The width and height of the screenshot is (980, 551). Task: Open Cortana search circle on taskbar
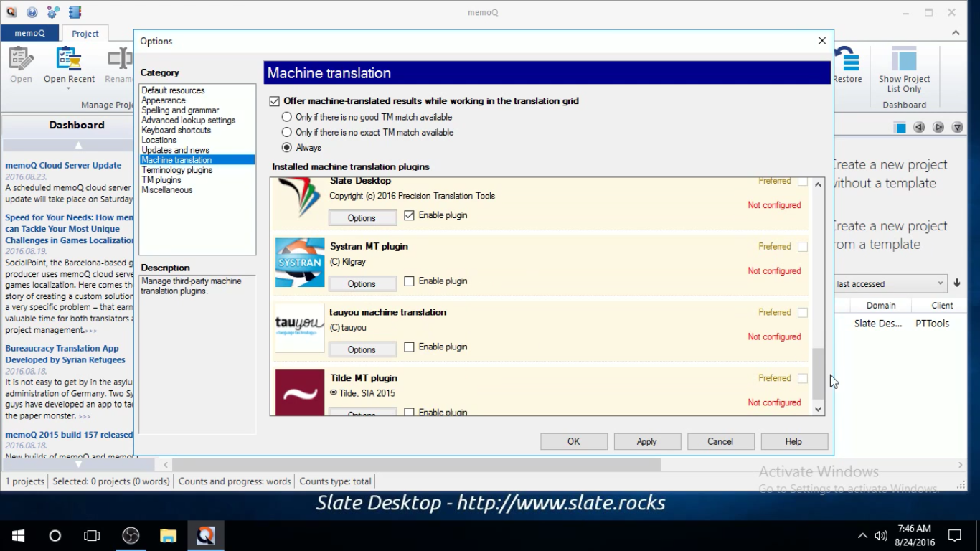click(x=55, y=536)
